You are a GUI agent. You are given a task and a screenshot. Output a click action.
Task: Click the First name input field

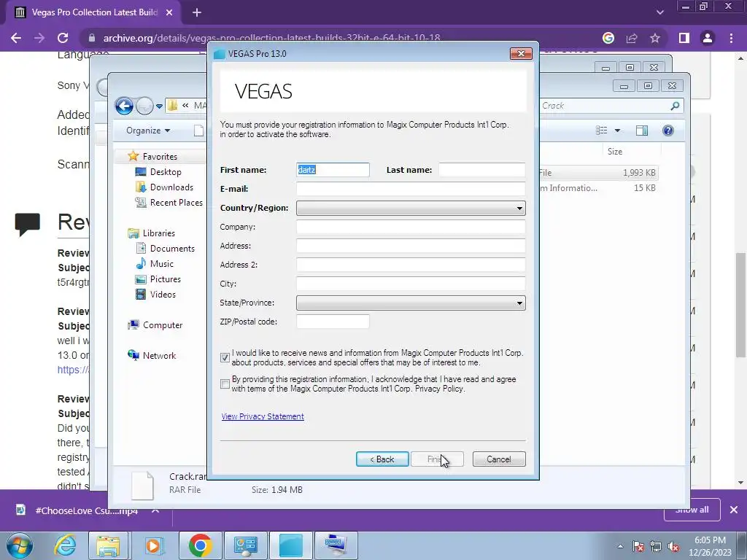tap(333, 170)
